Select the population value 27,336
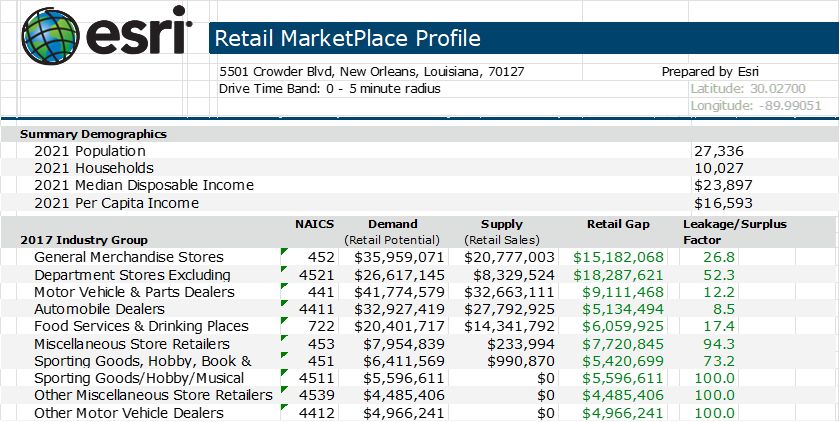The height and width of the screenshot is (422, 840). (719, 151)
